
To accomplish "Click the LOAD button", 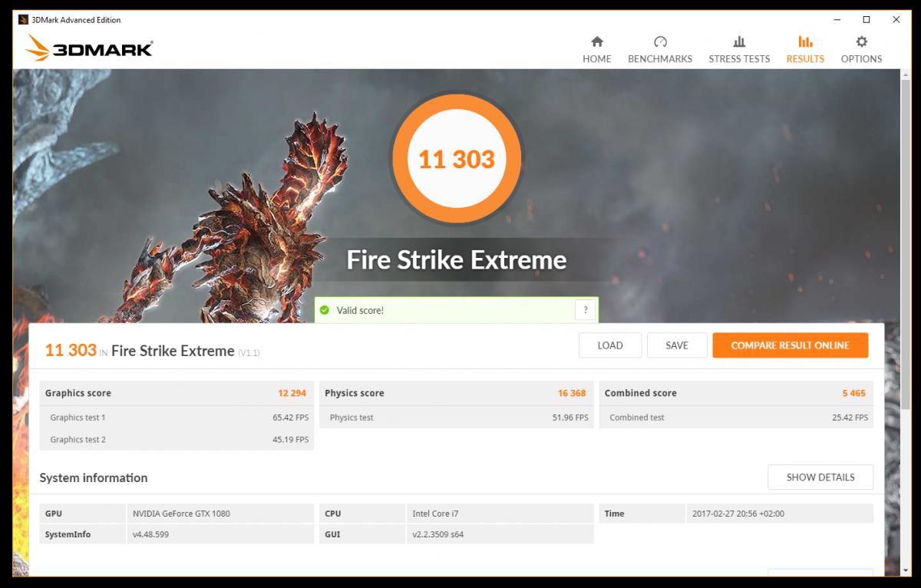I will click(610, 345).
